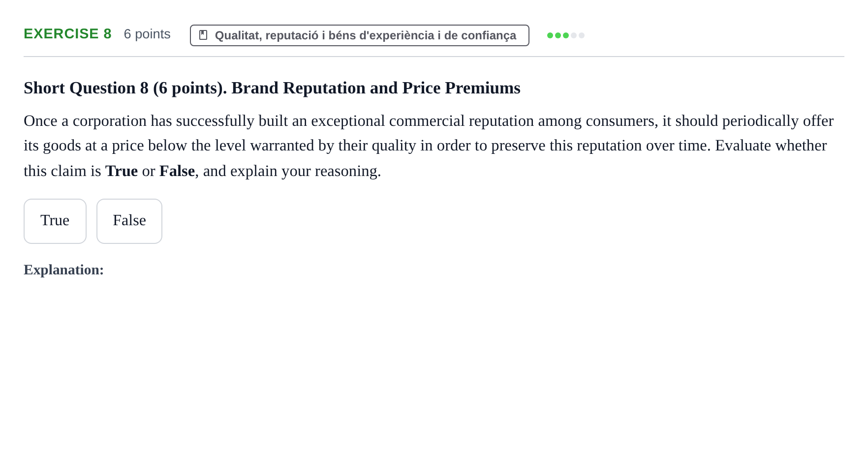Click the second green difficulty dot

point(558,35)
